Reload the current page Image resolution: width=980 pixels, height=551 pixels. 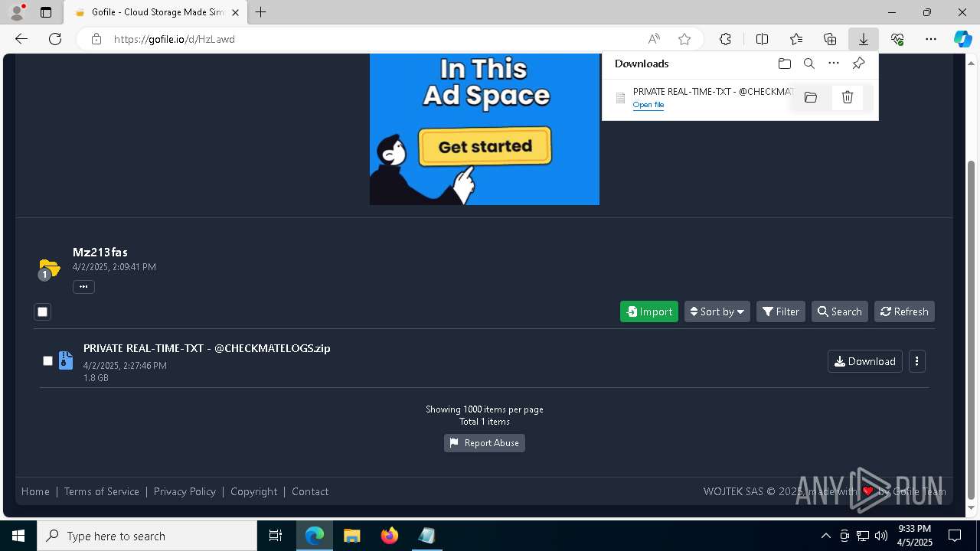[x=55, y=39]
